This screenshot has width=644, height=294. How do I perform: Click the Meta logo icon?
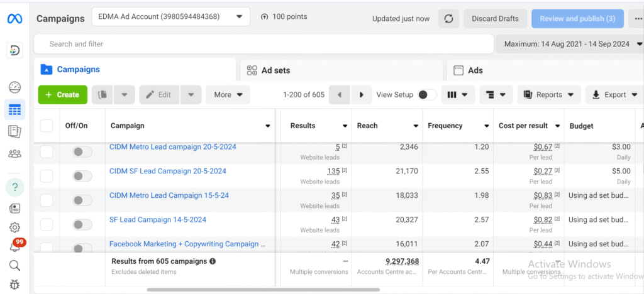(x=15, y=19)
